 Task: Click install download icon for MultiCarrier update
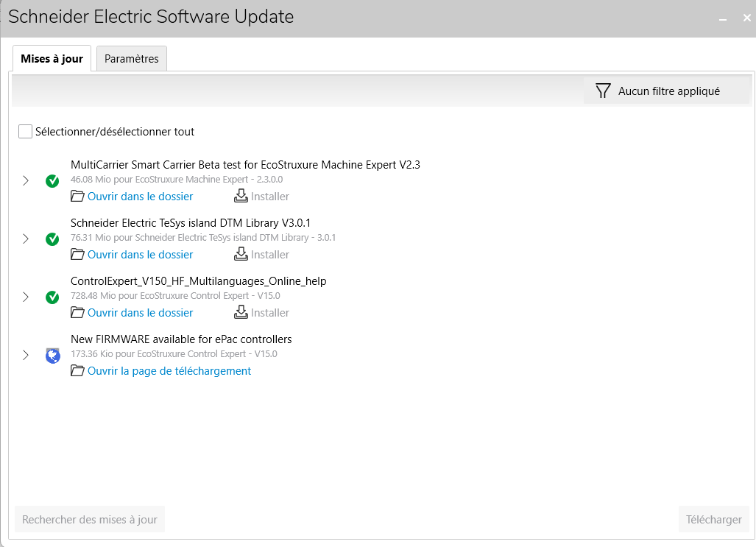pyautogui.click(x=241, y=196)
